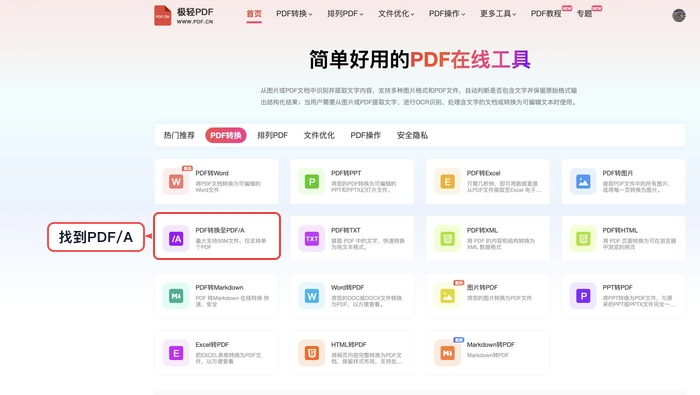Open the Excel转PDF title text
Viewport: 700px width, 395px height.
tap(212, 345)
